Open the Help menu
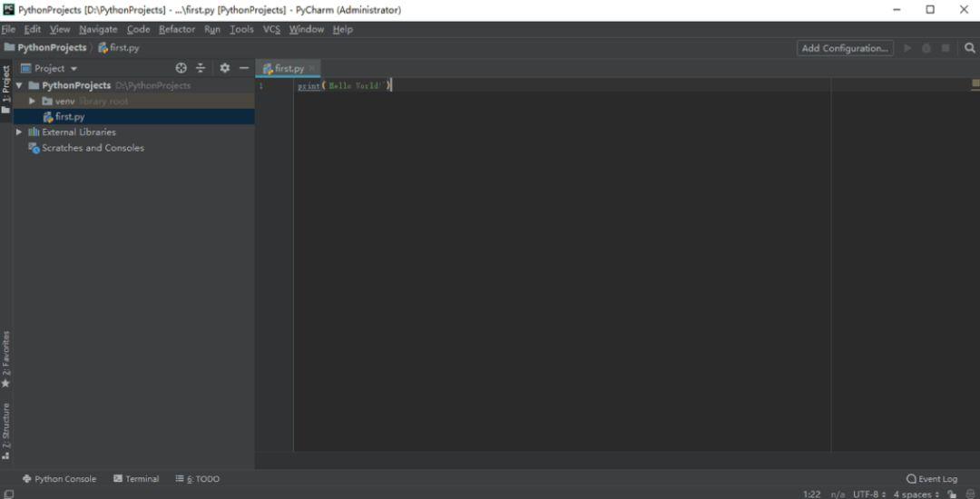Viewport: 980px width, 499px height. click(342, 29)
